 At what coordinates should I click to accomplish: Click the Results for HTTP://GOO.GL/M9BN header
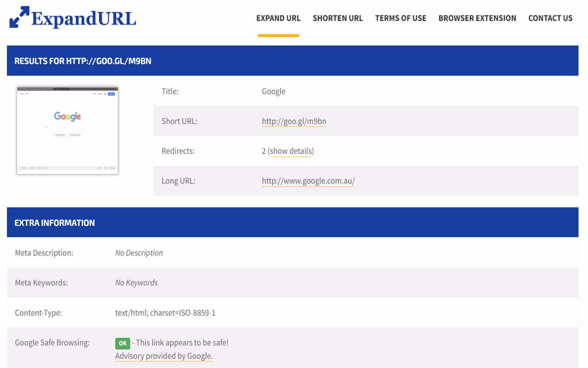pos(83,61)
